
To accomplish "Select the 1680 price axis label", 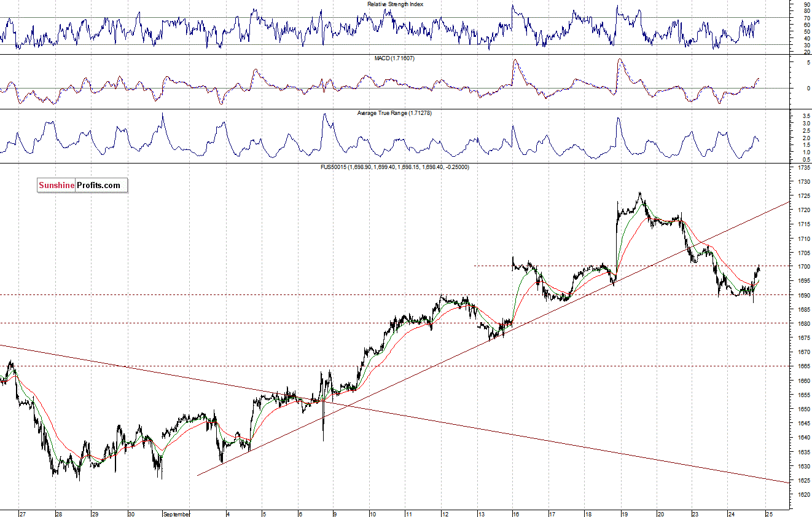I will pos(803,324).
